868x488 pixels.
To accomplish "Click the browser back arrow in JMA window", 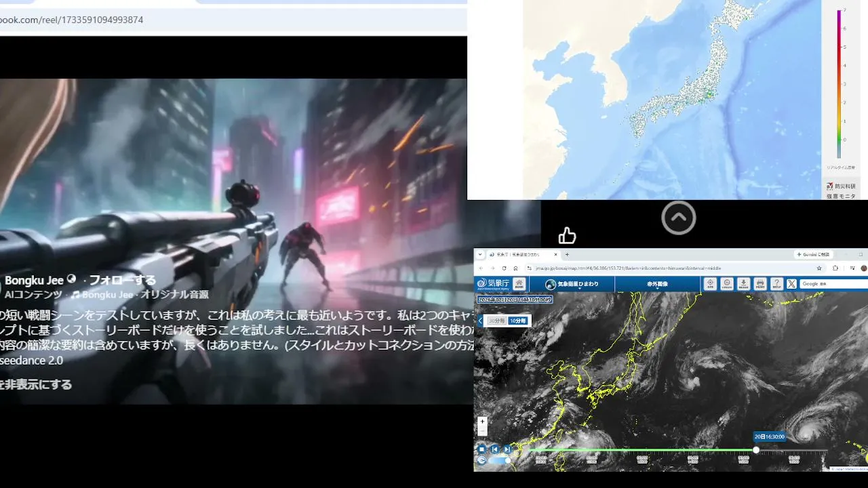I will (481, 268).
